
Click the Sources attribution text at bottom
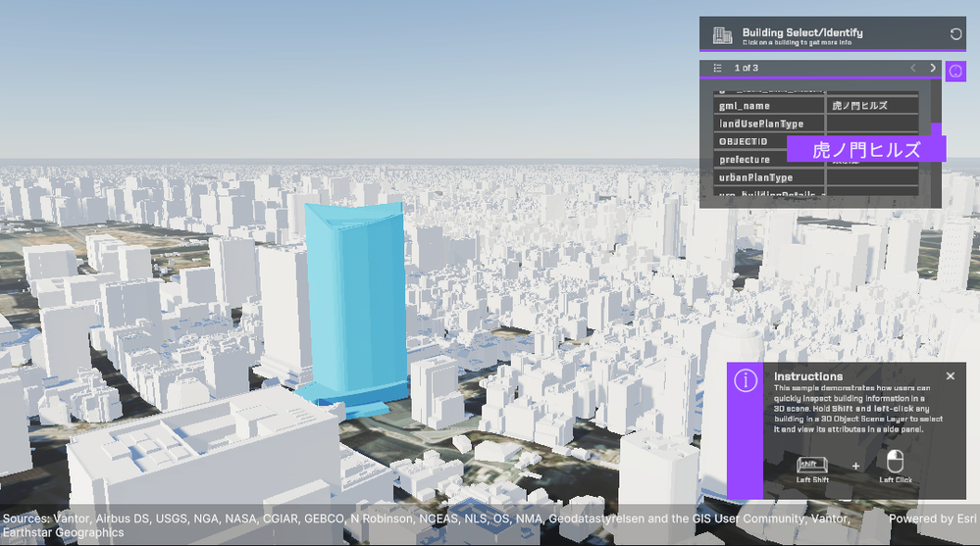tap(426, 525)
